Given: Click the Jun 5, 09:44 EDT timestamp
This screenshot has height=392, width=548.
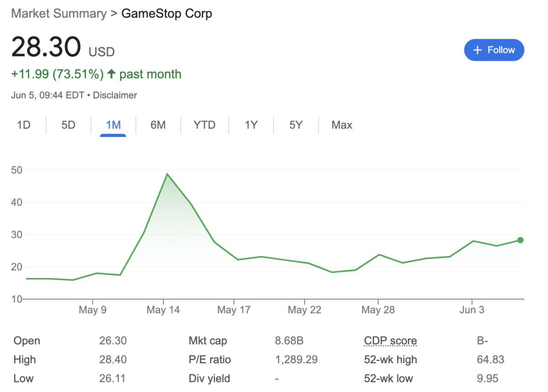Looking at the screenshot, I should point(48,95).
